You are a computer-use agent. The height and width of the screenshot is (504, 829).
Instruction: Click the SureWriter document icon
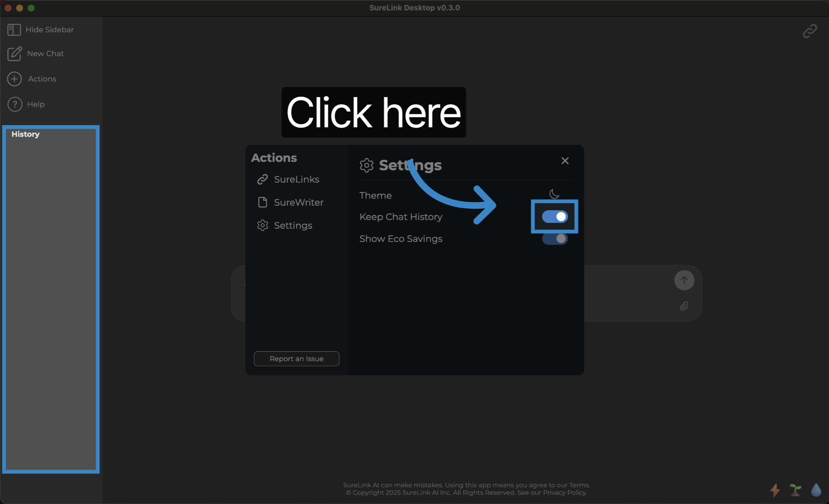(x=262, y=202)
